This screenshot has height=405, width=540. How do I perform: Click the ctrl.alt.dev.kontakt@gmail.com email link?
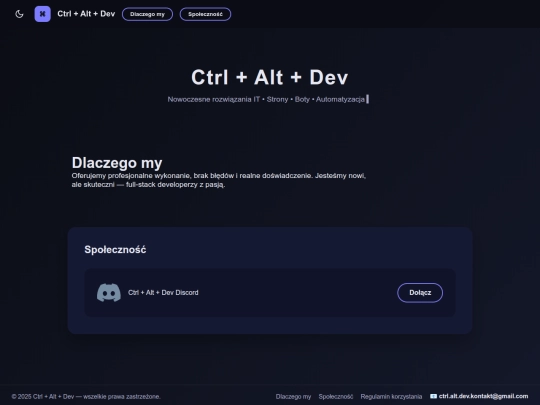(483, 396)
